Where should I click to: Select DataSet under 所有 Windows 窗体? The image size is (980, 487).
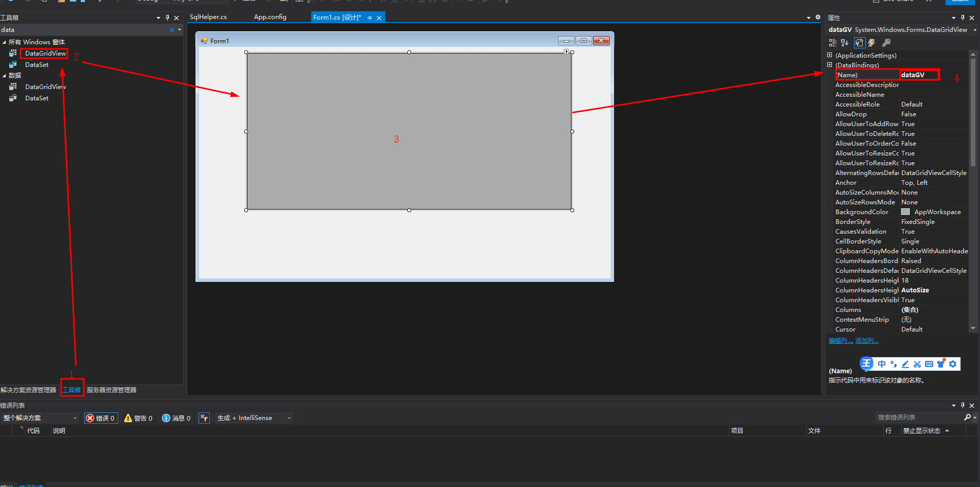coord(37,65)
